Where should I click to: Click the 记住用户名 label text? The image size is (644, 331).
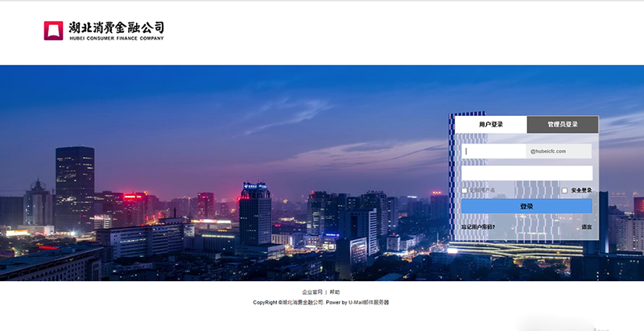click(x=483, y=191)
